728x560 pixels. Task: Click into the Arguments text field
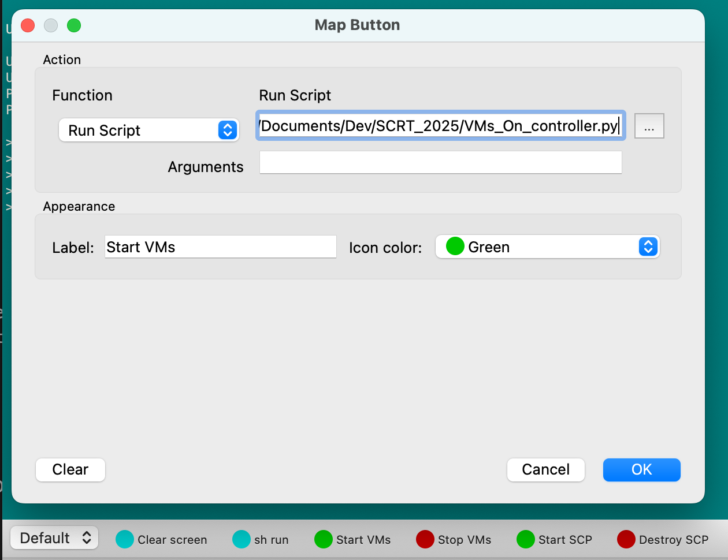click(x=440, y=163)
